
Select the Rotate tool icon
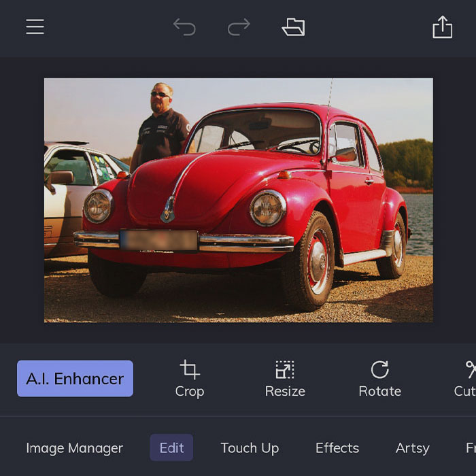379,369
